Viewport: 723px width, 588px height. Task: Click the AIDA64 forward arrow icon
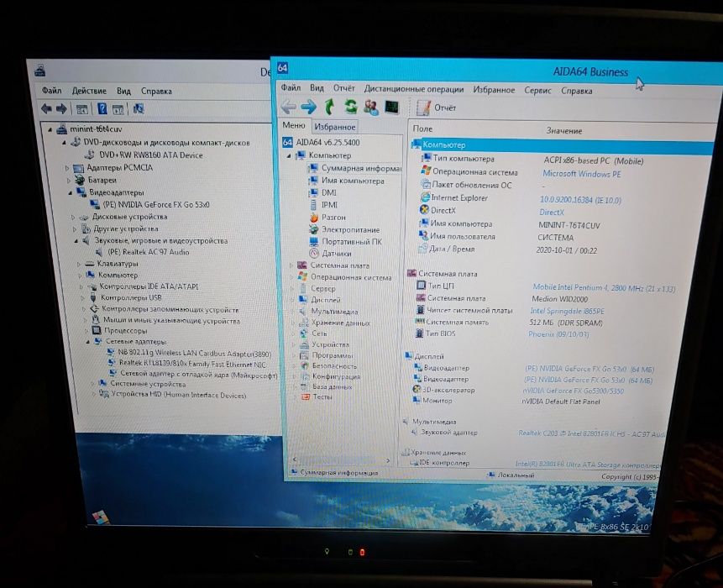[308, 107]
